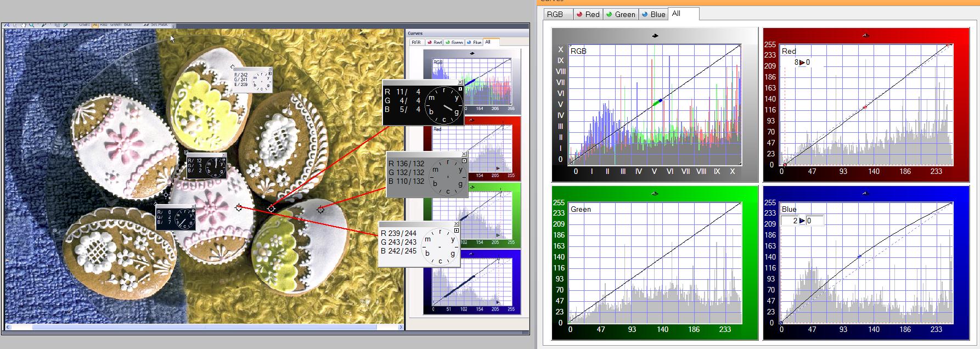Click the right scroll arrow under the image
Image resolution: width=980 pixels, height=349 pixels.
401,327
